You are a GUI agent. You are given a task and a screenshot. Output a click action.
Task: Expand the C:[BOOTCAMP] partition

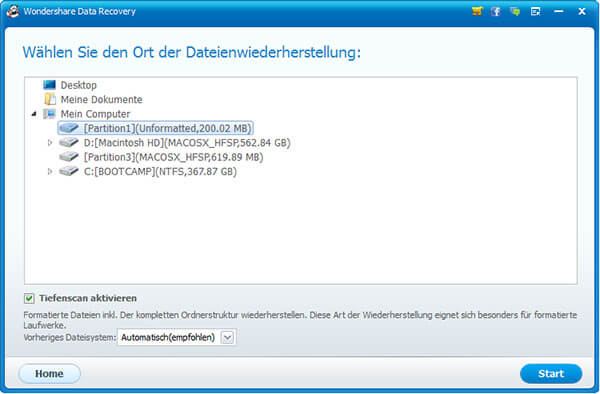50,171
